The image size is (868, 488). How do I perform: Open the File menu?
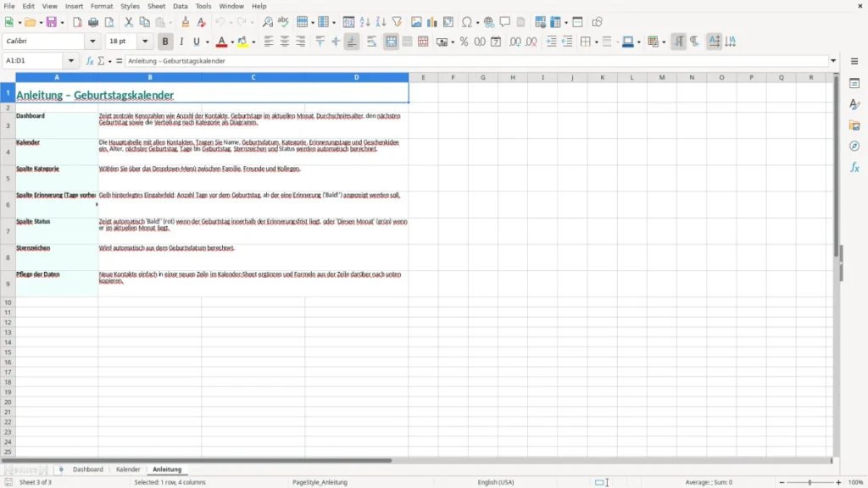(x=9, y=6)
